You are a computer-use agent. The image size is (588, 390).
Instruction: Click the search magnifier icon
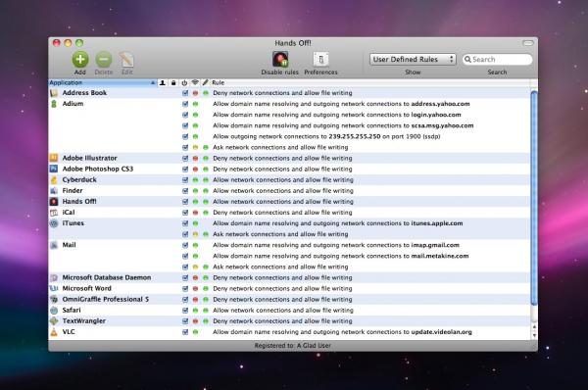(x=467, y=59)
